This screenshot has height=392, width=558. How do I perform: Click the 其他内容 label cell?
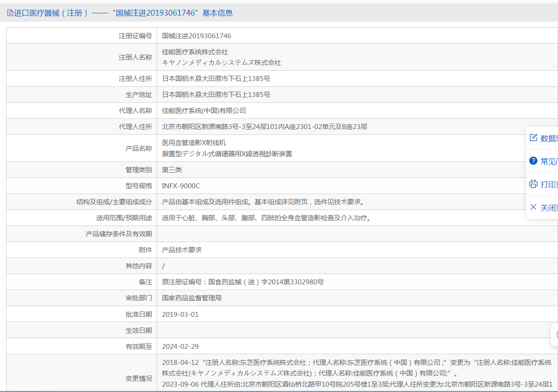point(81,266)
